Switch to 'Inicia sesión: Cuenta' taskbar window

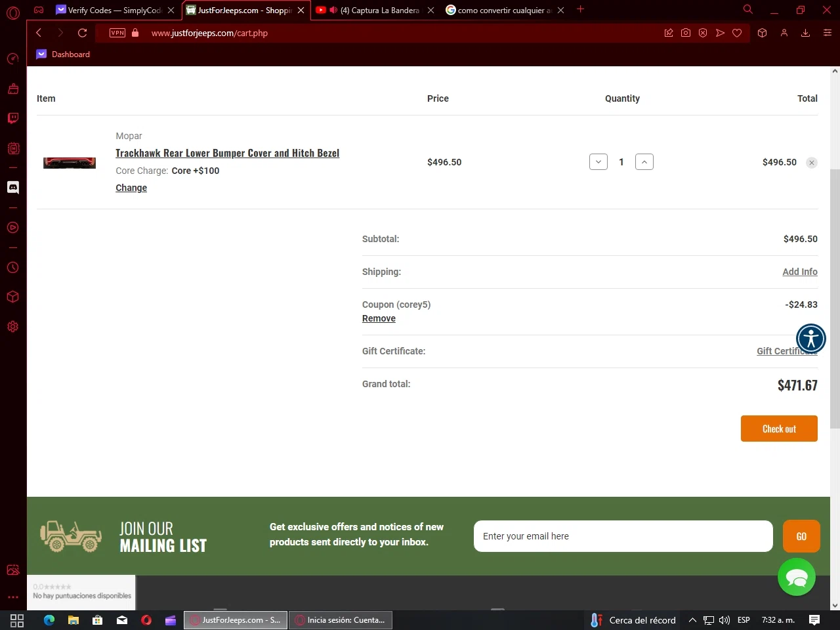point(340,620)
